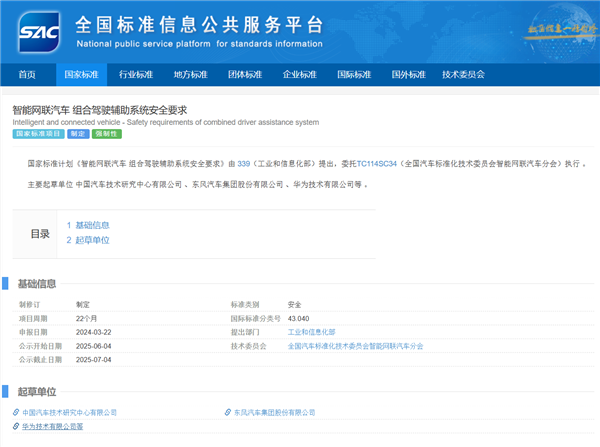This screenshot has width=600, height=447.
Task: Open the 全国汽车标准化技术委员会智能网联汽车分会 link in table
Action: point(355,345)
